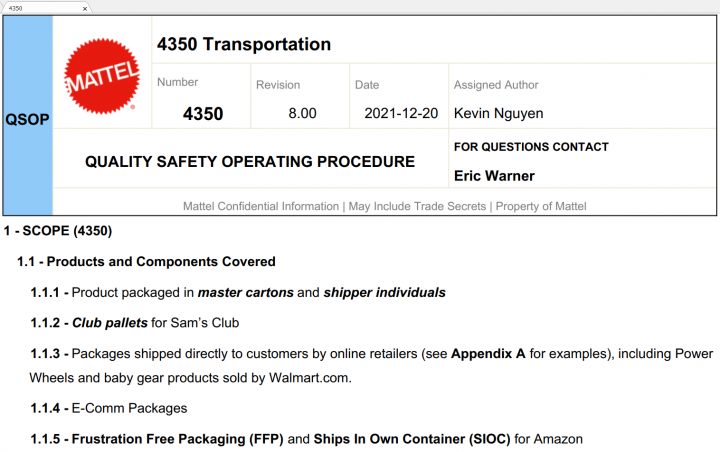Click the "Club pallets" bold term
Image resolution: width=720 pixels, height=452 pixels.
(x=110, y=323)
